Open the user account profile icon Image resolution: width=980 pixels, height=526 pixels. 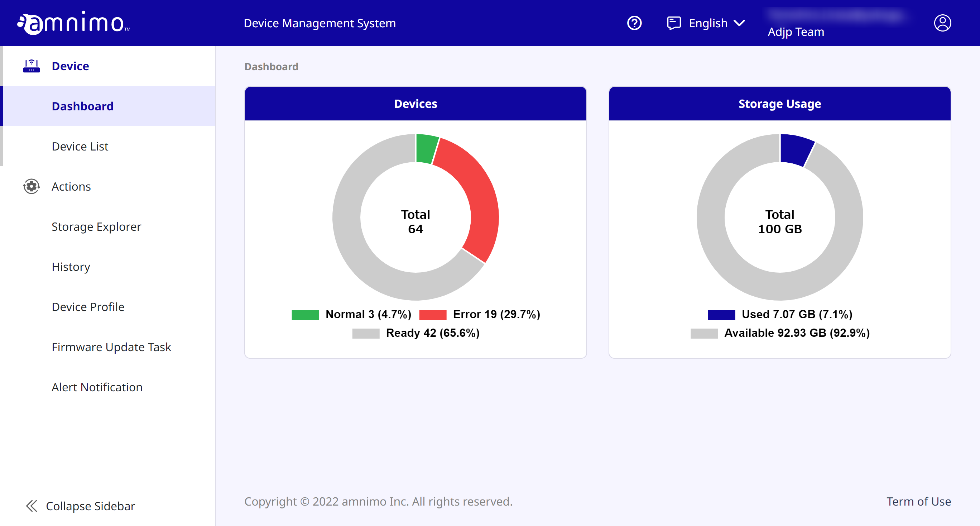pyautogui.click(x=942, y=23)
